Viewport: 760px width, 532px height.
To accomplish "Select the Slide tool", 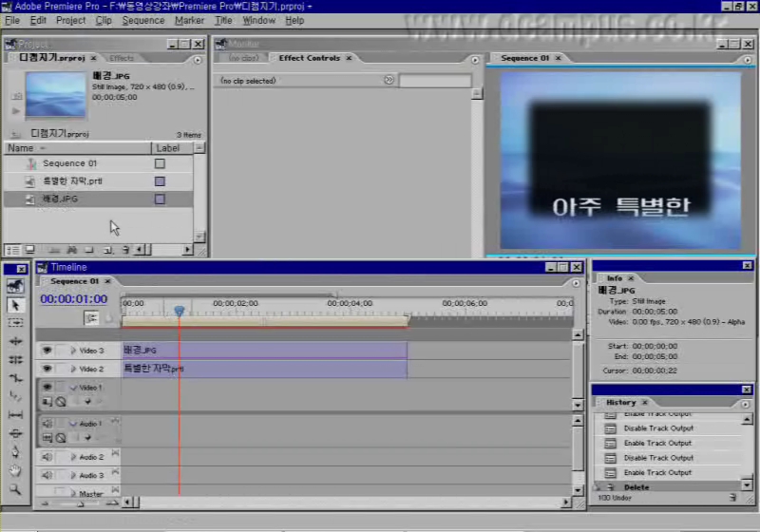I will pyautogui.click(x=15, y=433).
